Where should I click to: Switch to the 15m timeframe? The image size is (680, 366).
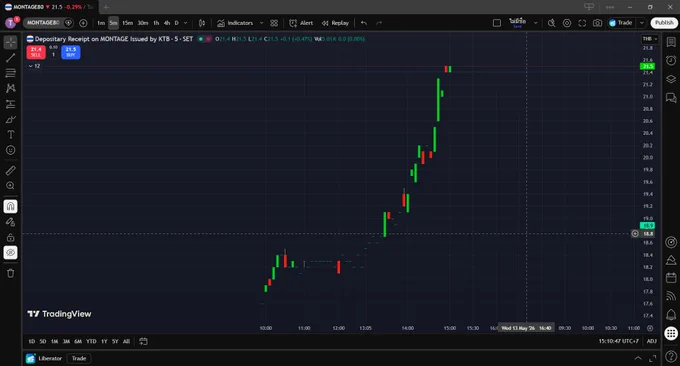pos(128,23)
